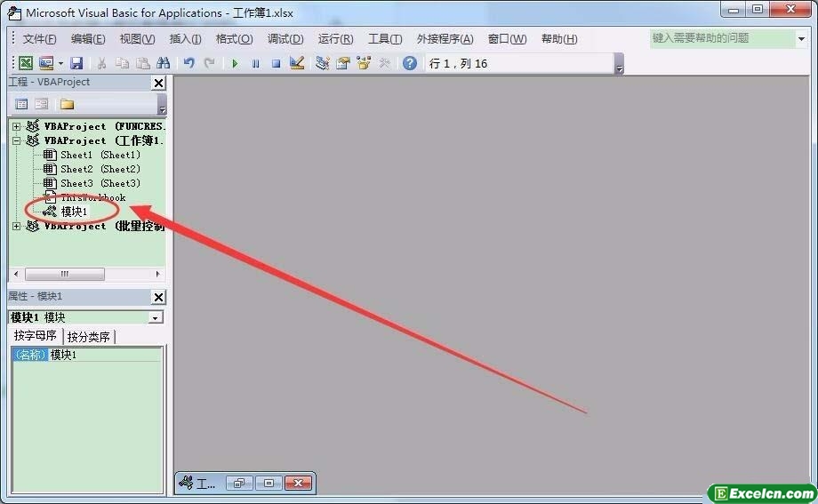Open the Insert UserForm dropdown arrow

tap(60, 64)
